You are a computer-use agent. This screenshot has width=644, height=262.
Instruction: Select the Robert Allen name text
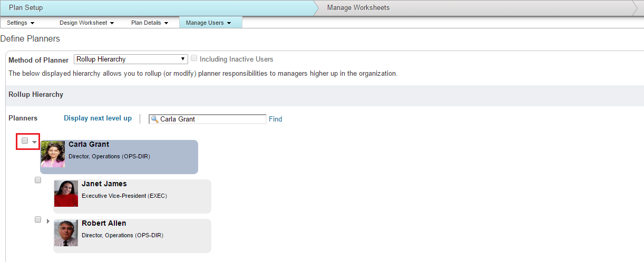pos(104,223)
